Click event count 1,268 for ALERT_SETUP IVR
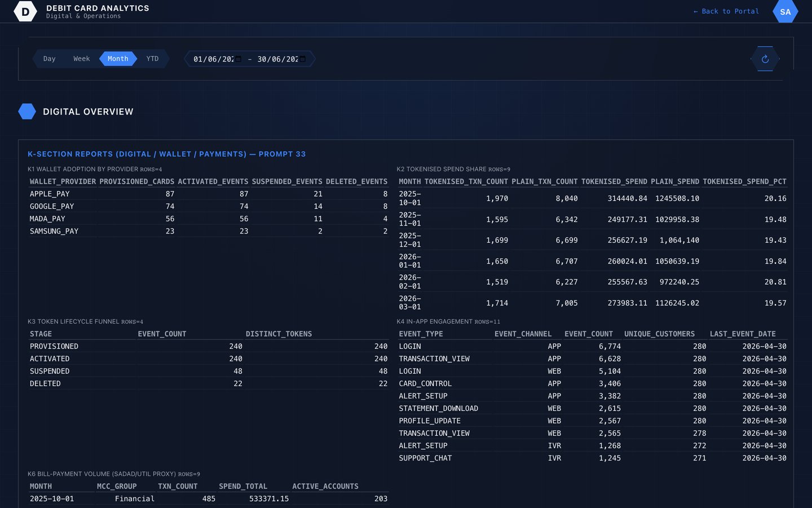This screenshot has height=508, width=812. click(610, 446)
